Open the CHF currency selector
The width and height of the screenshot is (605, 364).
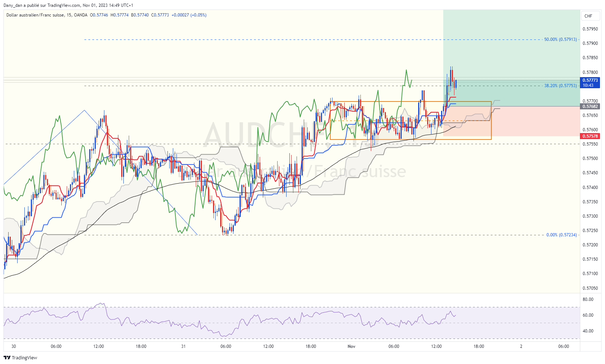590,16
